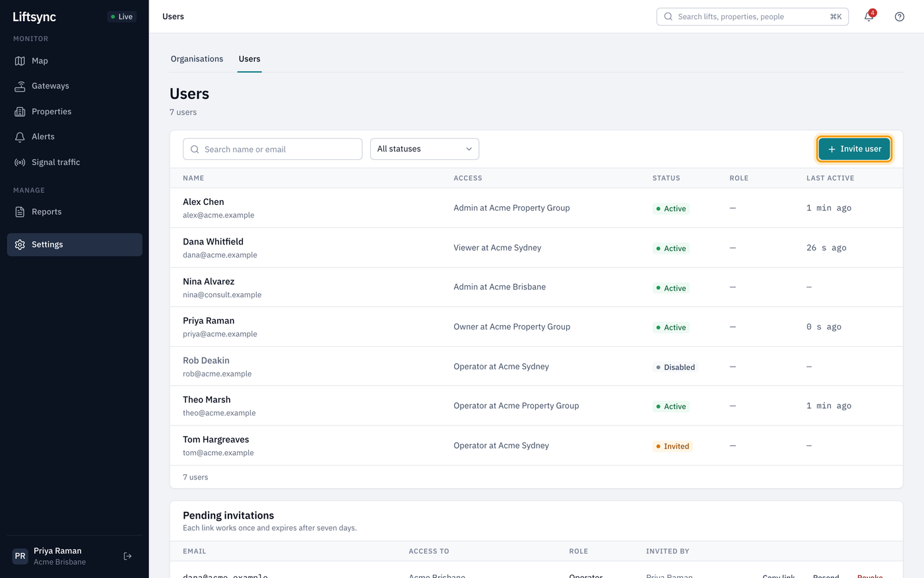Click Owner at Acme Property Group access
Image resolution: width=924 pixels, height=578 pixels.
[x=511, y=327]
